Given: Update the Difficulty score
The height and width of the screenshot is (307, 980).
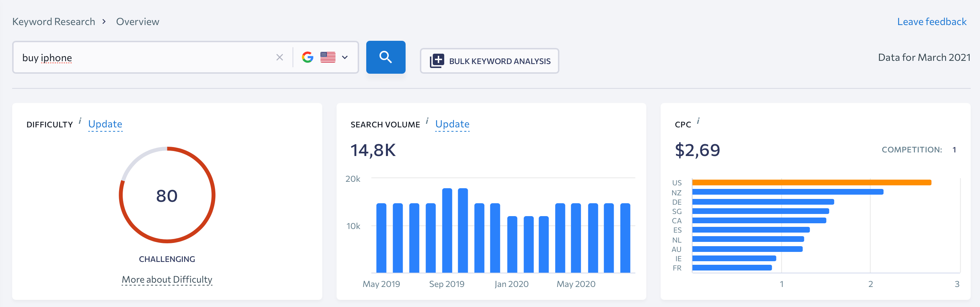Looking at the screenshot, I should 105,124.
